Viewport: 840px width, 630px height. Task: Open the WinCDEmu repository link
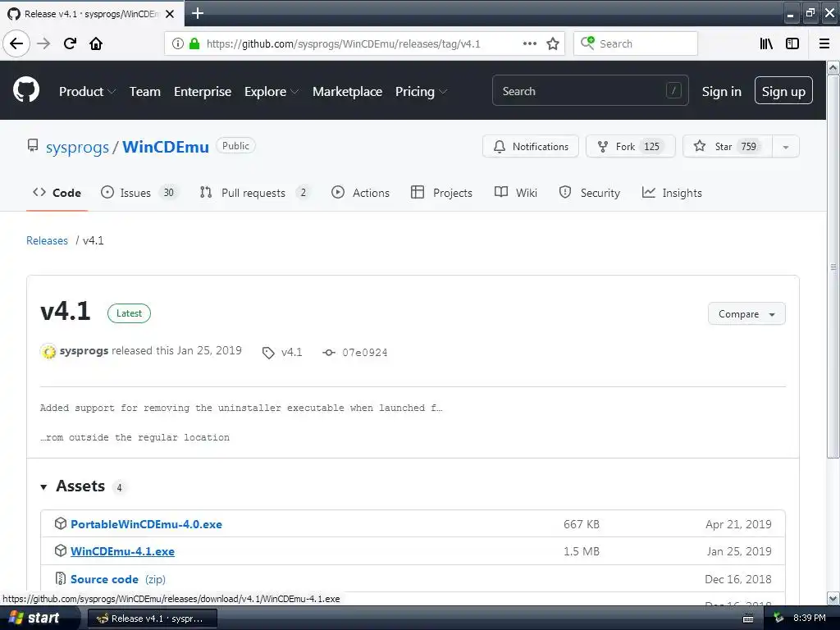pyautogui.click(x=166, y=147)
